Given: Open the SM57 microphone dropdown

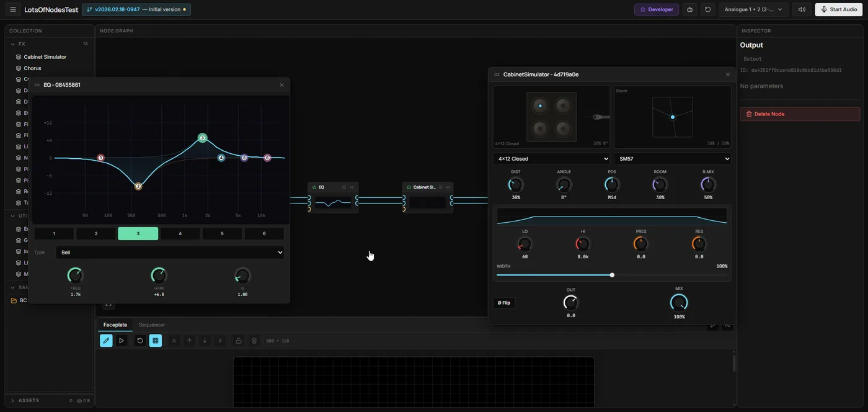Looking at the screenshot, I should (673, 158).
